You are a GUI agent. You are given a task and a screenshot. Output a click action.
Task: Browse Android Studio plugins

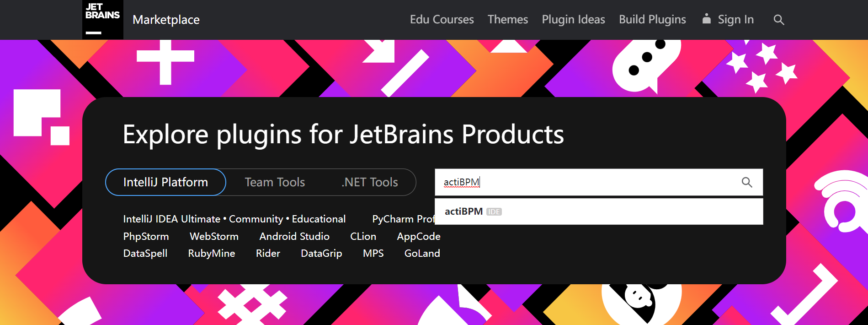(294, 236)
